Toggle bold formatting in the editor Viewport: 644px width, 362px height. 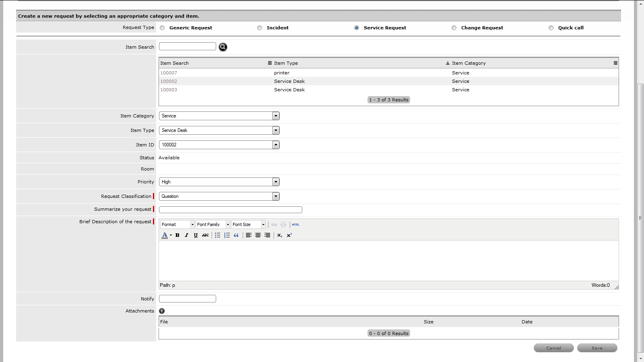[177, 235]
